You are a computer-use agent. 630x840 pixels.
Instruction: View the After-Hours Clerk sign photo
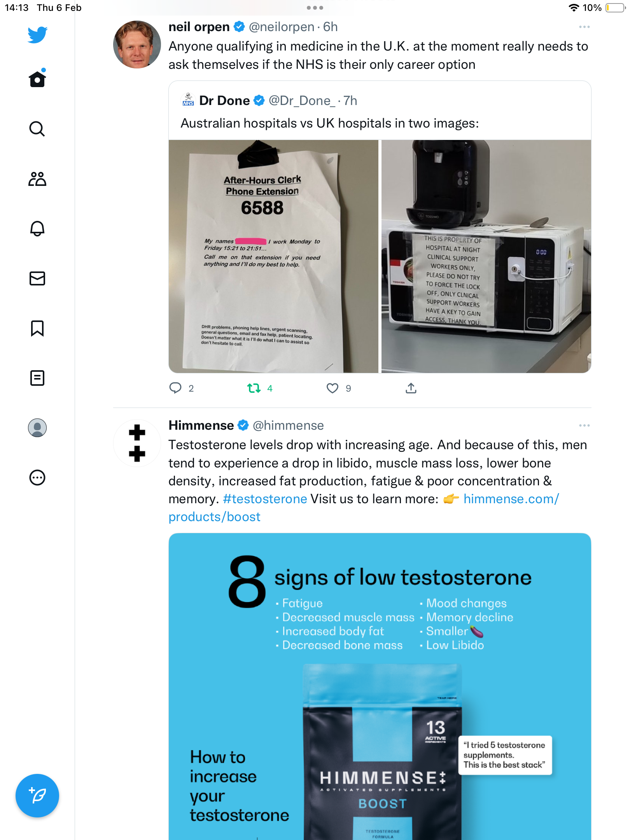click(273, 256)
